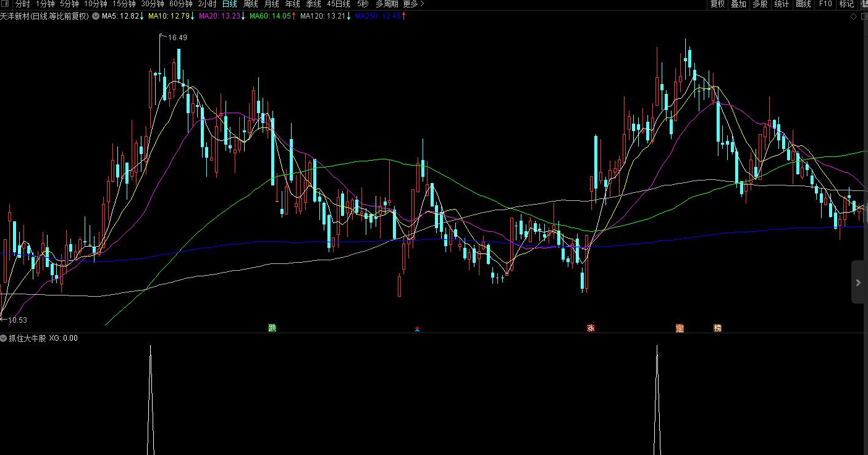Expand the 抓住大牛股 indicator dropdown arrow
This screenshot has height=455, width=868.
4,338
